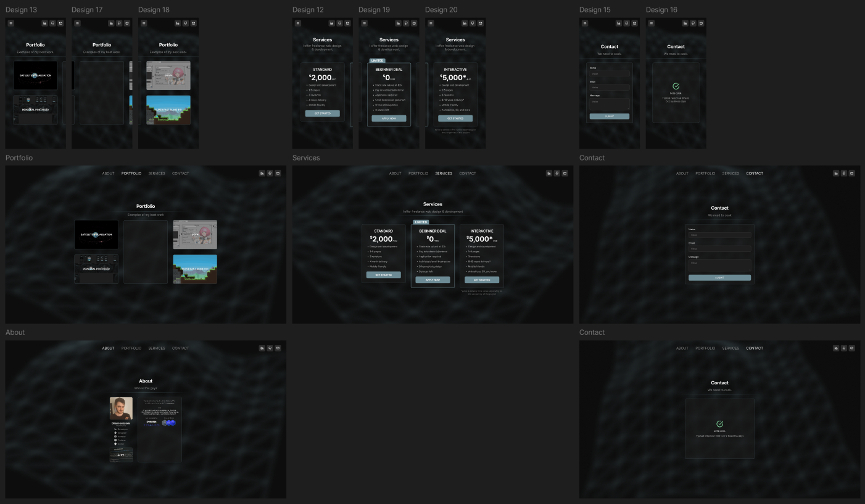Click the GitHub icon in the About frame
The width and height of the screenshot is (865, 504).
[x=270, y=348]
